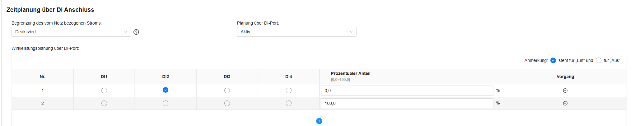The height and width of the screenshot is (126, 644).
Task: Uncheck DI2 in row 1
Action: point(166,90)
